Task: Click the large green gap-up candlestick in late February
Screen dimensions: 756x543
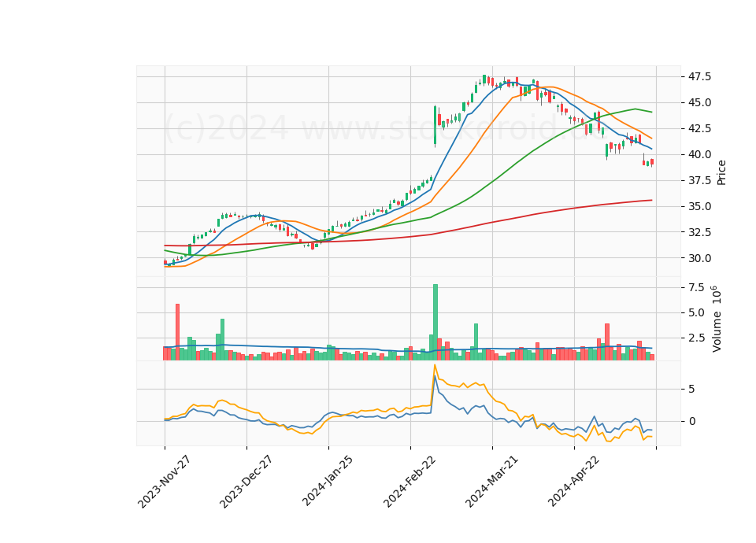Action: click(435, 125)
